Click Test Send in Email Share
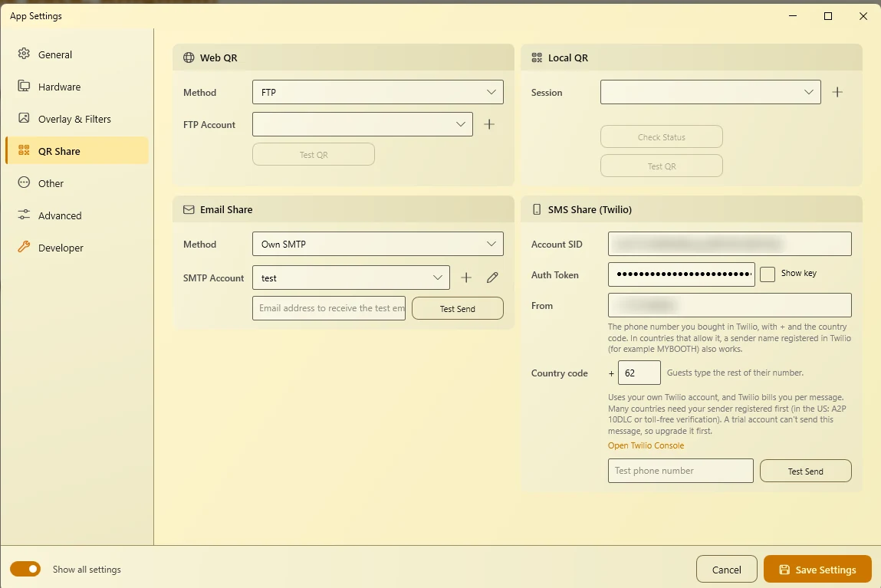Screen dimensions: 881x588 pyautogui.click(x=457, y=308)
